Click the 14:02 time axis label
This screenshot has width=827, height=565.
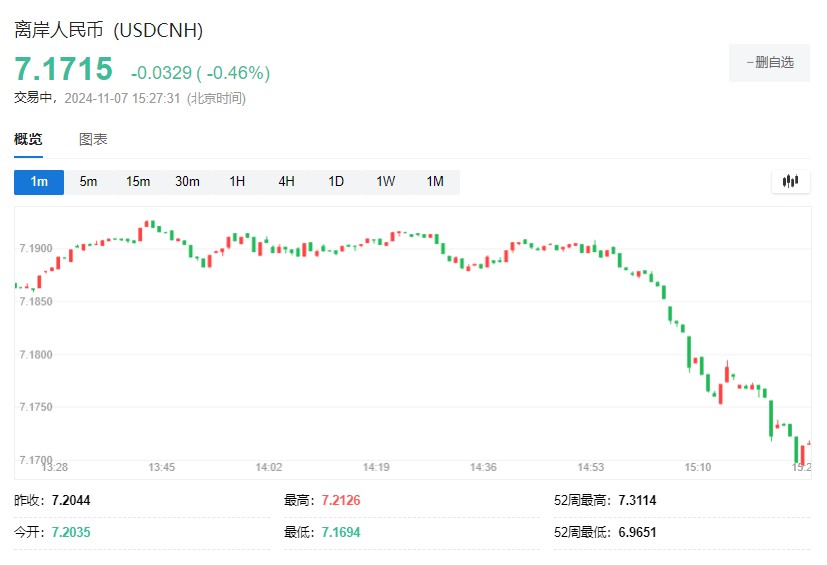coord(269,467)
